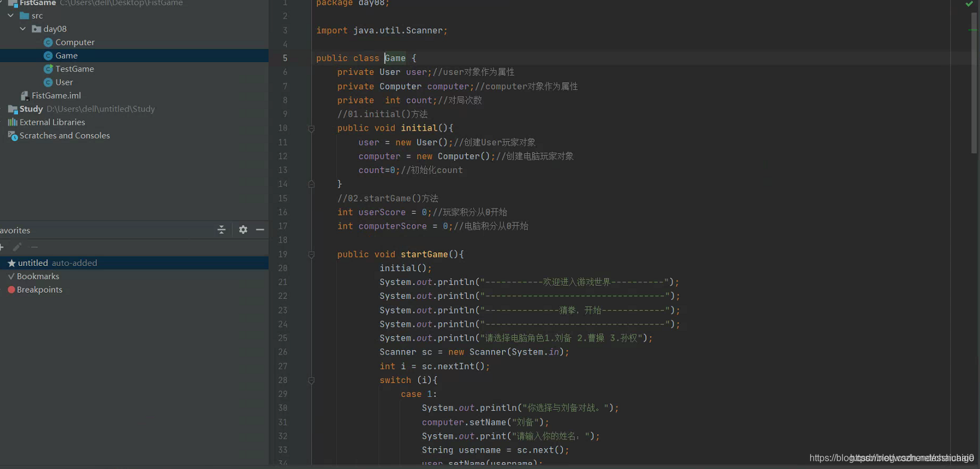Screen dimensions: 980x469
Task: Fold the switch block at line 28
Action: click(311, 381)
